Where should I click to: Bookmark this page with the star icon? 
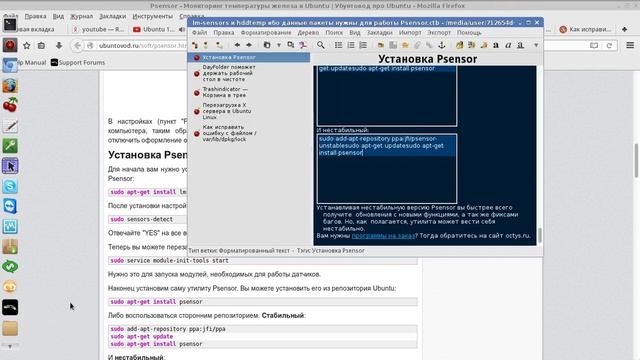[27, 46]
